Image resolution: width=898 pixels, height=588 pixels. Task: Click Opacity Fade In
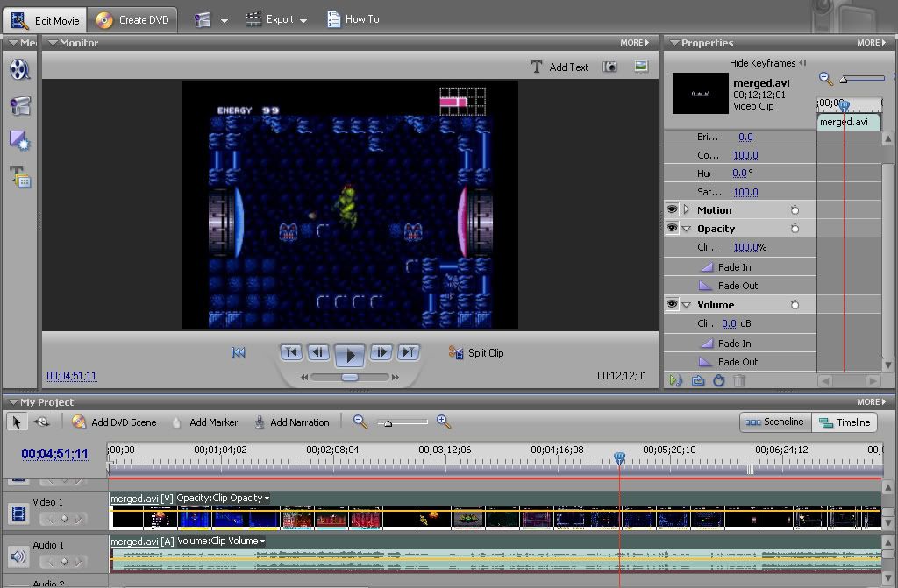coord(725,266)
